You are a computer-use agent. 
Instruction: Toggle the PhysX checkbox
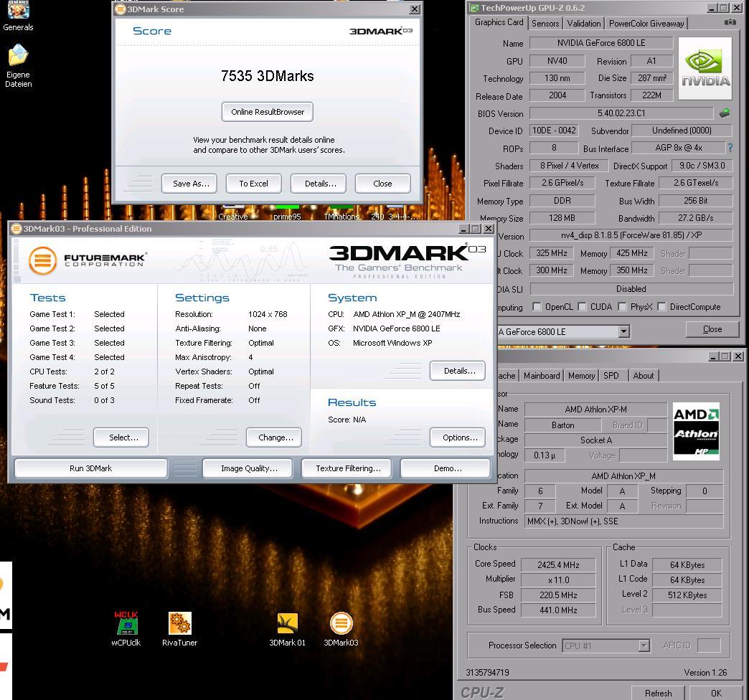623,306
